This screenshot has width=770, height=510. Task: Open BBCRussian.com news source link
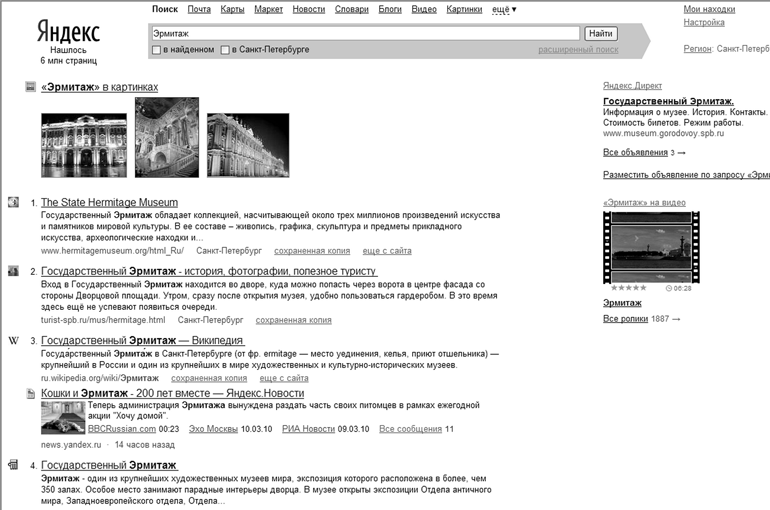pos(122,429)
